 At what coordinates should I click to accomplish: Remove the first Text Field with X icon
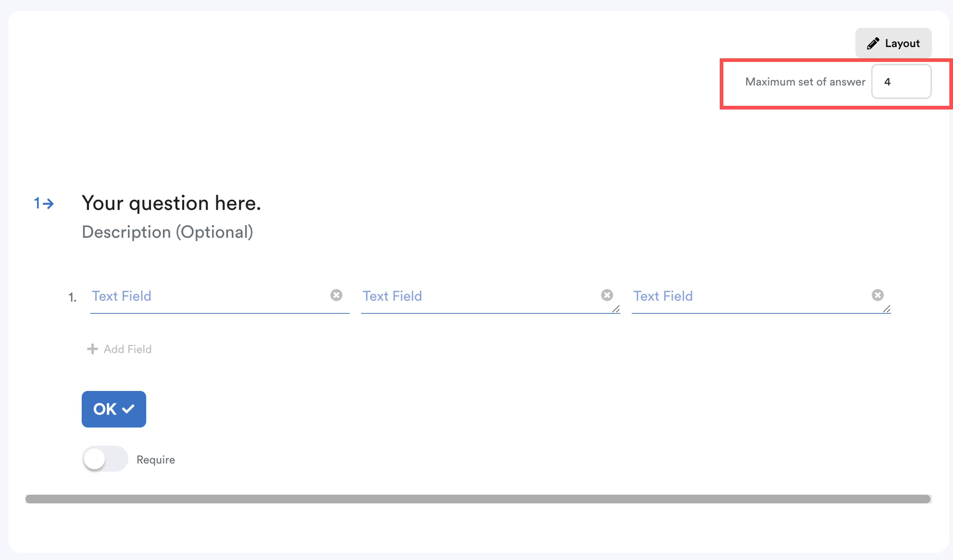(x=336, y=295)
